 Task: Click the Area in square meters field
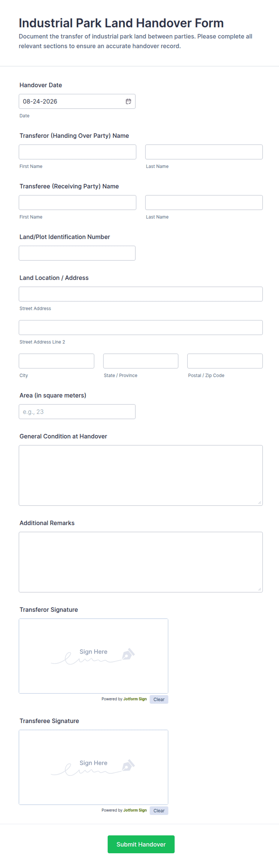[x=77, y=412]
